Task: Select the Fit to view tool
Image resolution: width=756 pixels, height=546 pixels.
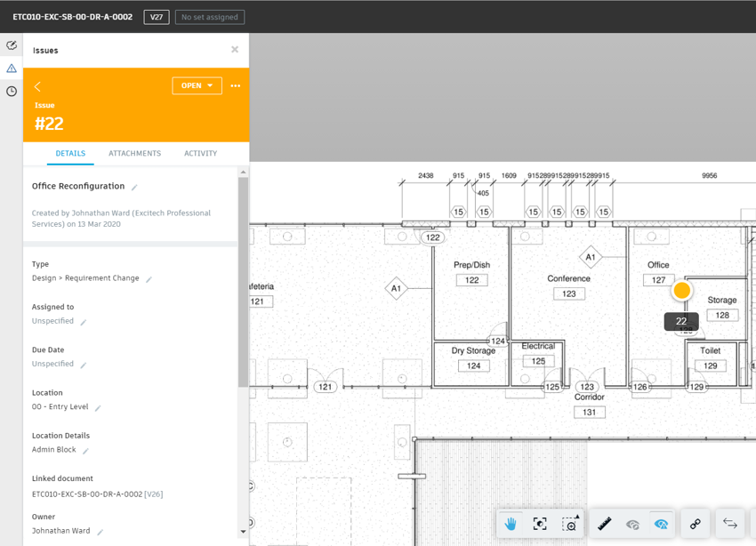Action: coord(540,524)
